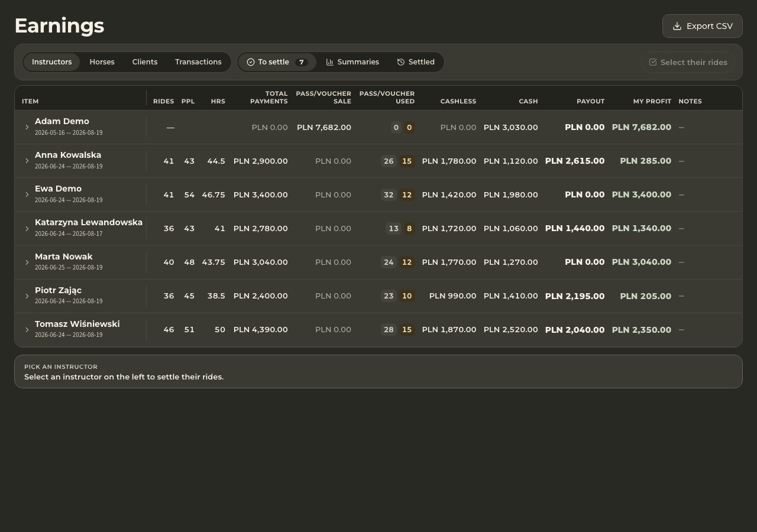Screen dimensions: 757x532
Task: Expand the Tomasz Wiśniewski row chevron
Action: tap(27, 329)
